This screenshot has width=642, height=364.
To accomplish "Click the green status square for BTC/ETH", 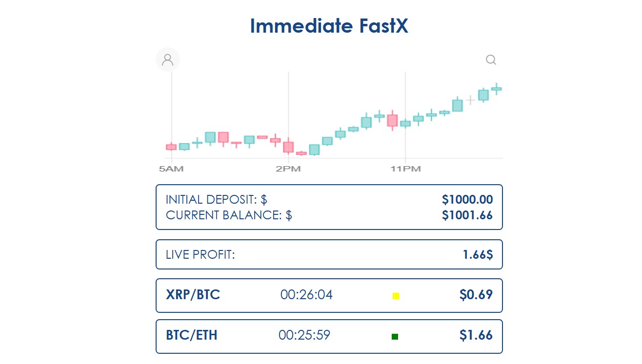I will pos(395,336).
